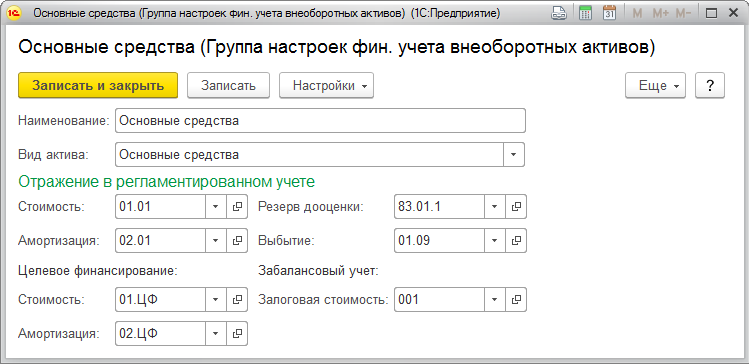Maximize the window
Viewport: 749px width, 364px height.
click(712, 13)
